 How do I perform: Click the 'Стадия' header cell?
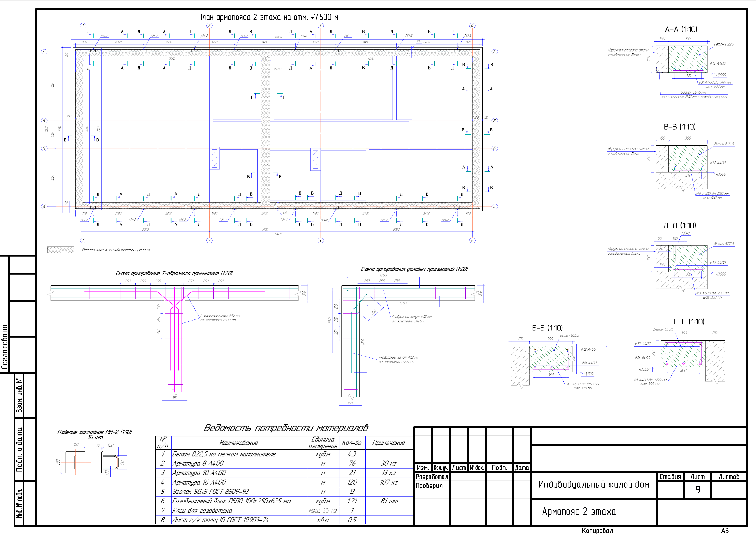pos(670,477)
